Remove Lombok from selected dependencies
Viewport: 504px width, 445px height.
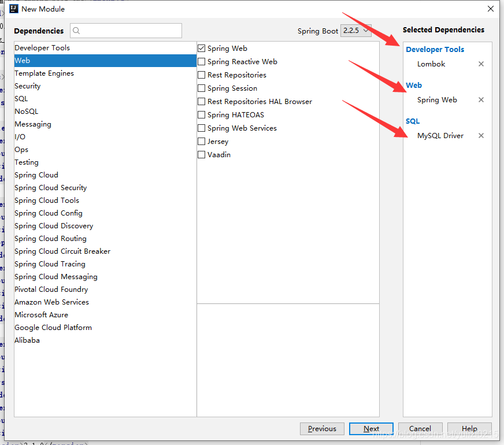pos(481,64)
